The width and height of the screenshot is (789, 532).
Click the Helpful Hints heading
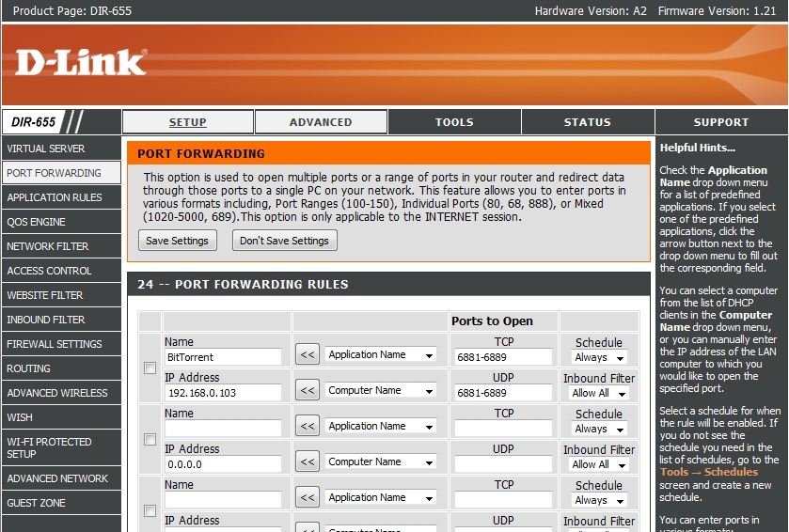(698, 148)
